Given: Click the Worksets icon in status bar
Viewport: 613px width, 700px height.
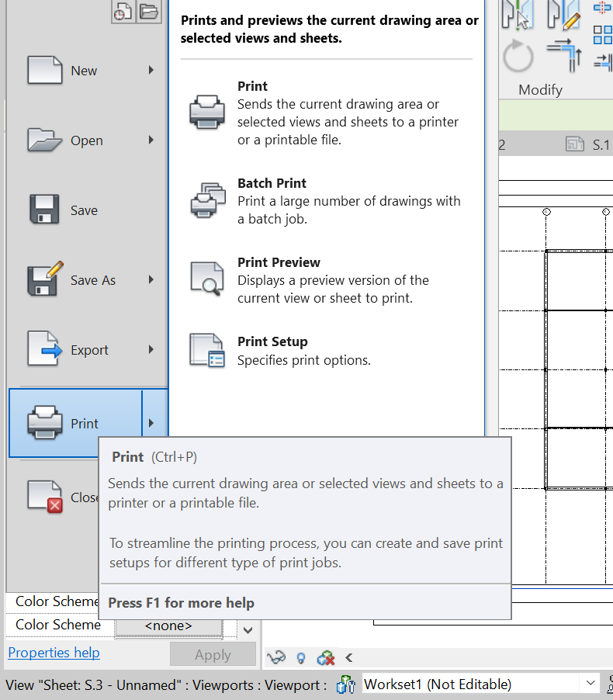Looking at the screenshot, I should pos(345,684).
